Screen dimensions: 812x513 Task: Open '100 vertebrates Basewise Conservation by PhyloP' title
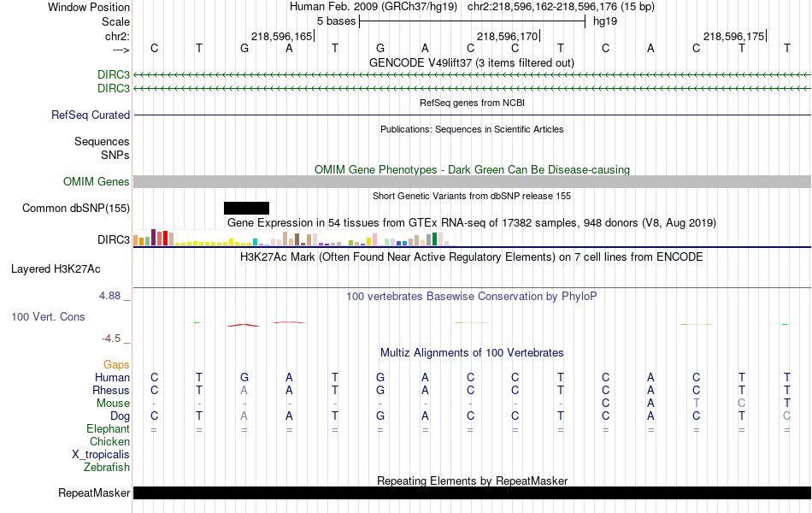point(472,297)
